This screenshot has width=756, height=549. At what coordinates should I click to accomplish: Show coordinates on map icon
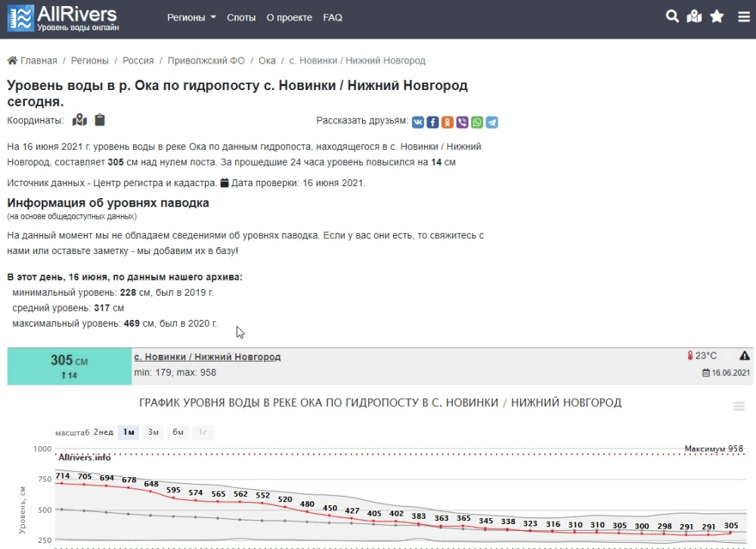pyautogui.click(x=79, y=120)
